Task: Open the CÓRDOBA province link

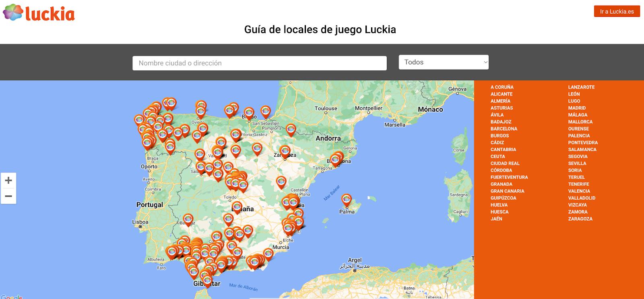Action: coord(501,170)
